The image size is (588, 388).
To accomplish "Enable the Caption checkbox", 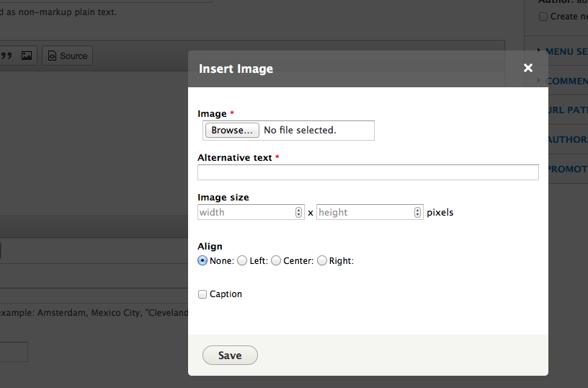I will coord(202,294).
